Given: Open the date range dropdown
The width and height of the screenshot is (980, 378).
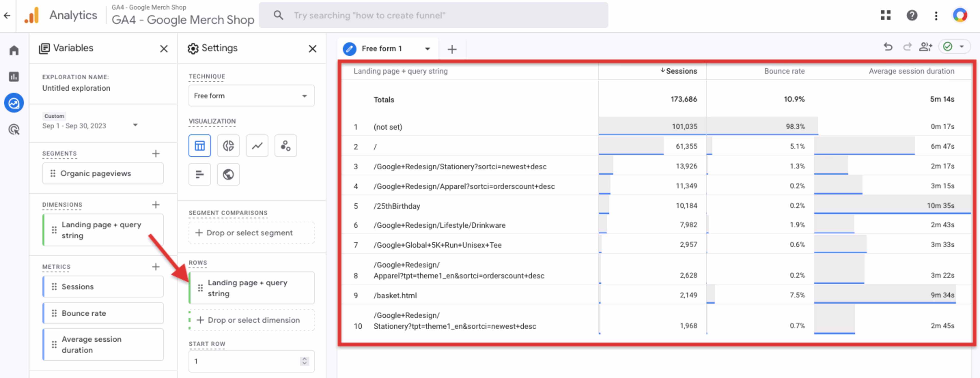Looking at the screenshot, I should [x=135, y=125].
